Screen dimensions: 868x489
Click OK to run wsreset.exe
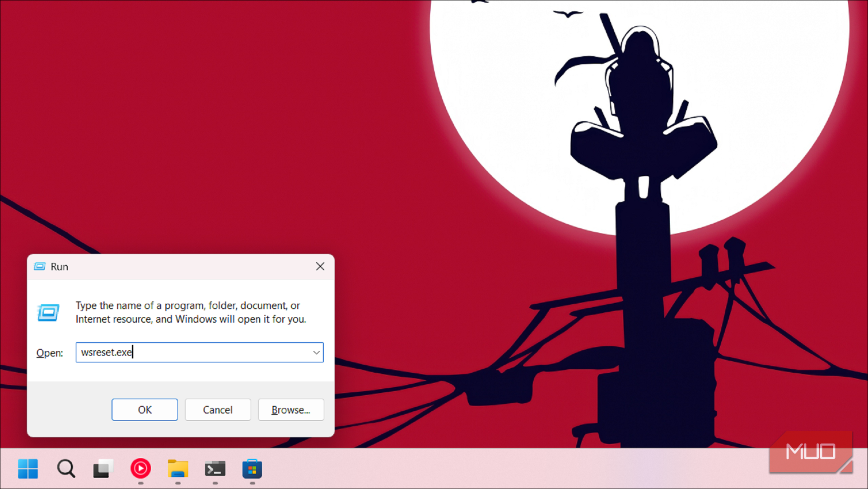[145, 410]
